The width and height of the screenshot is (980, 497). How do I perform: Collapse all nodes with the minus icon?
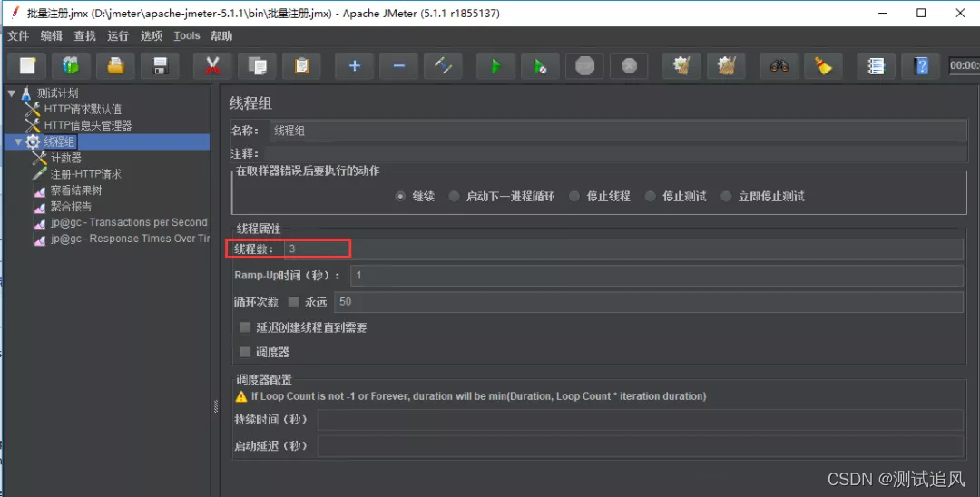pyautogui.click(x=398, y=65)
